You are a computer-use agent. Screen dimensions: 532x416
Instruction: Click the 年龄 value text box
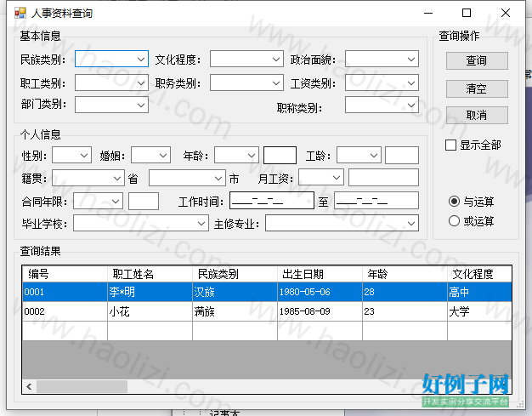coord(280,155)
